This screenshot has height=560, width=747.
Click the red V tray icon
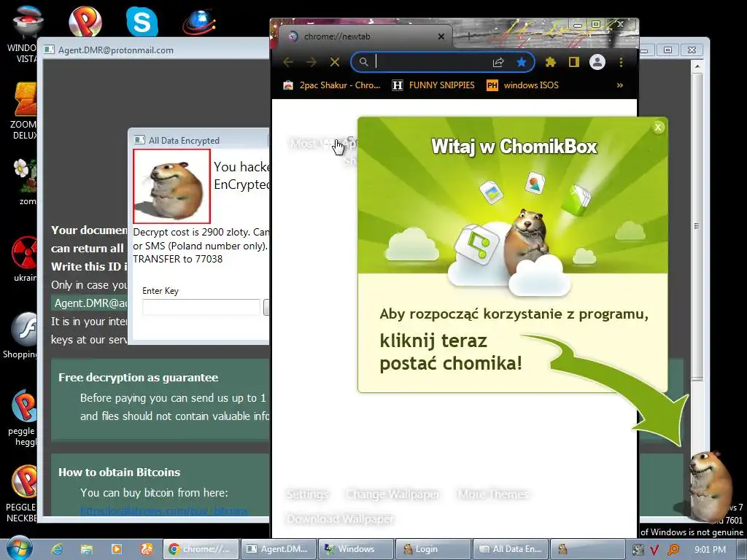click(654, 550)
